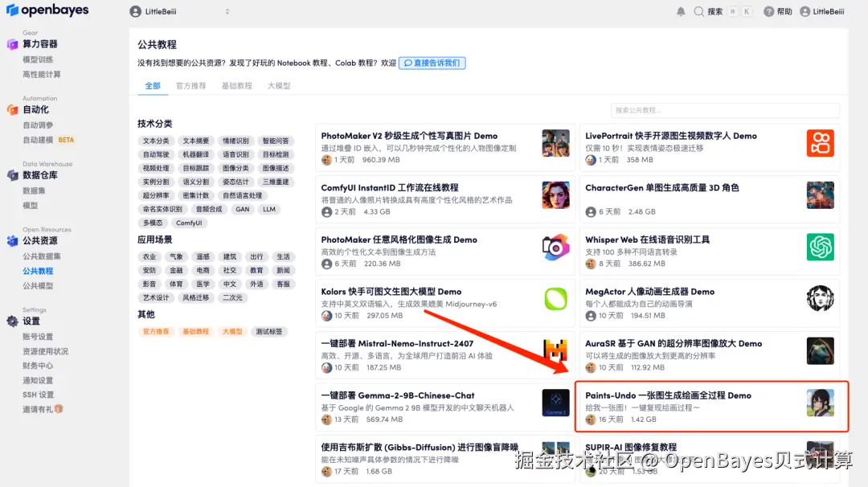Open 账号设置 in the sidebar
The height and width of the screenshot is (487, 868).
click(x=39, y=337)
